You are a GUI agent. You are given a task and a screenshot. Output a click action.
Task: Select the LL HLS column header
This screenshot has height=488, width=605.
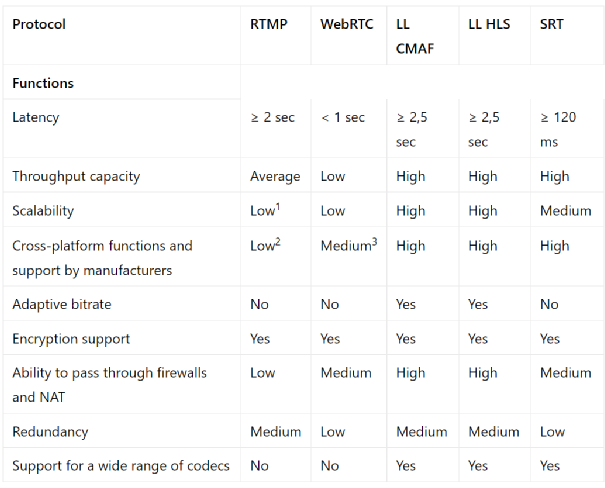(489, 24)
